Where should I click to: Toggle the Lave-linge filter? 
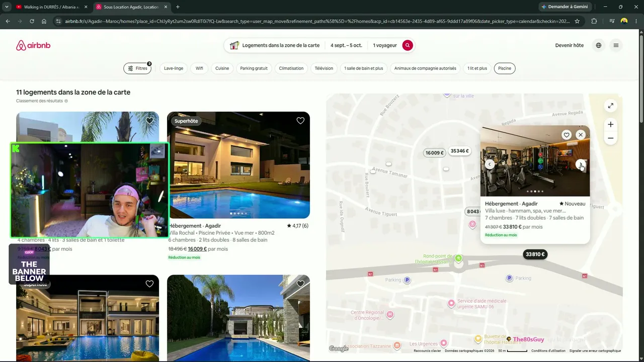[174, 68]
